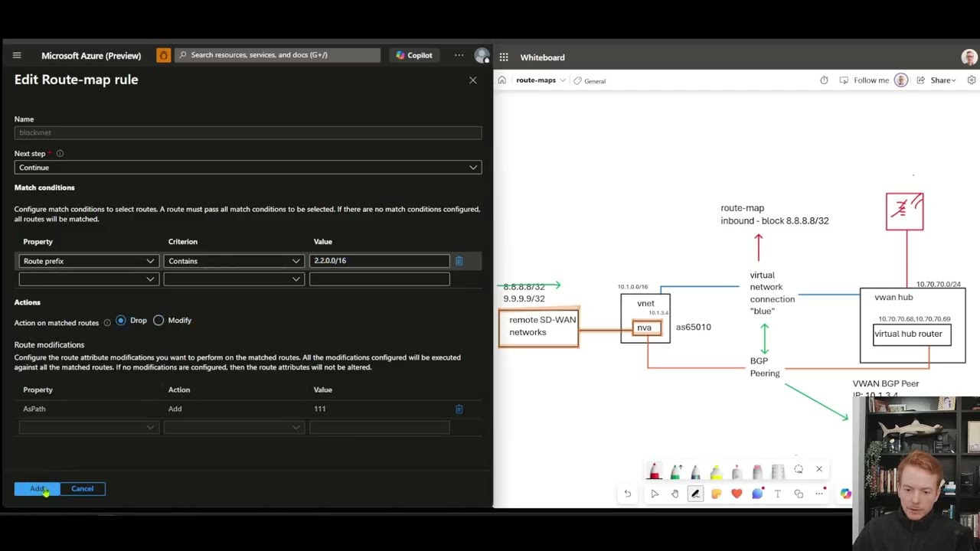Close the Edit Route-map rule panel
This screenshot has height=551, width=980.
[x=472, y=80]
